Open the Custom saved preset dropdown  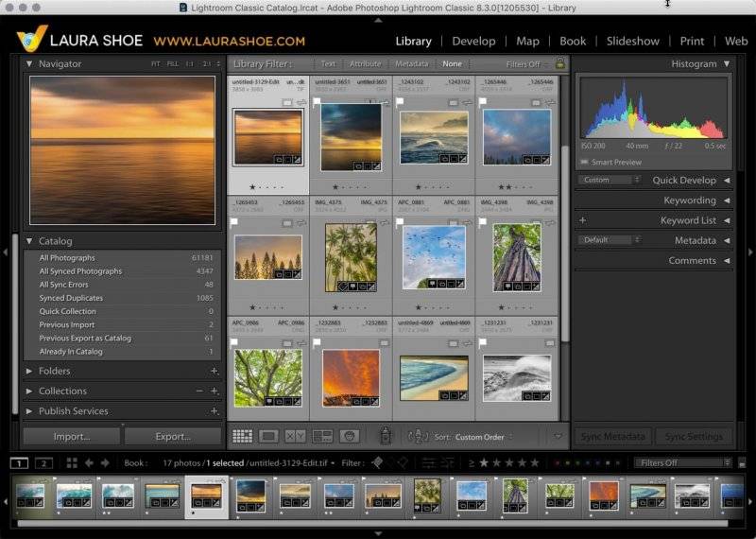(x=610, y=180)
